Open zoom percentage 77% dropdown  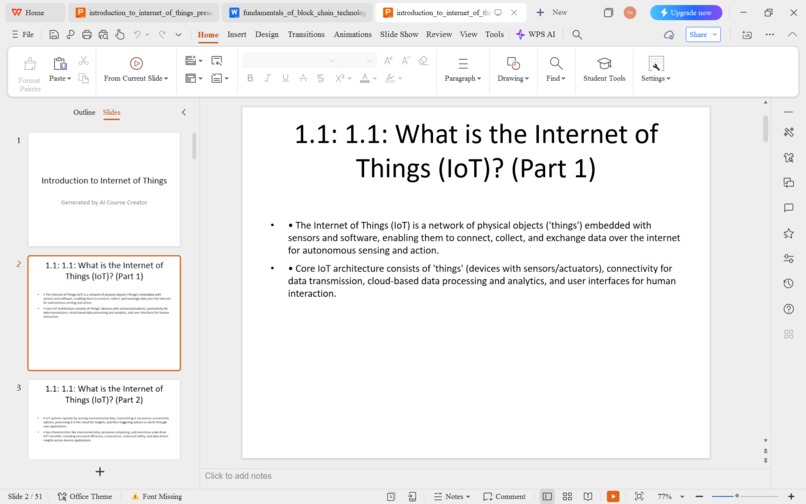(671, 496)
